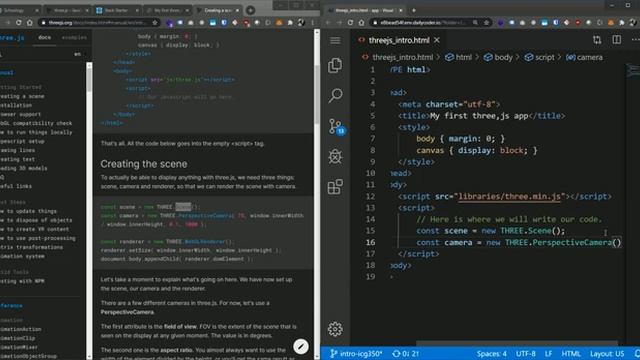Click the HTML language mode in the status bar
The height and width of the screenshot is (360, 640).
(x=571, y=353)
